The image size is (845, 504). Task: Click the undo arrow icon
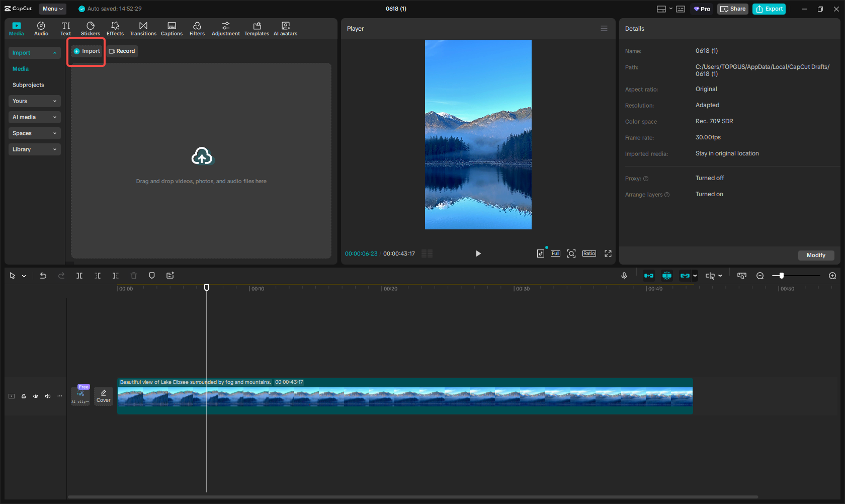[x=43, y=276]
